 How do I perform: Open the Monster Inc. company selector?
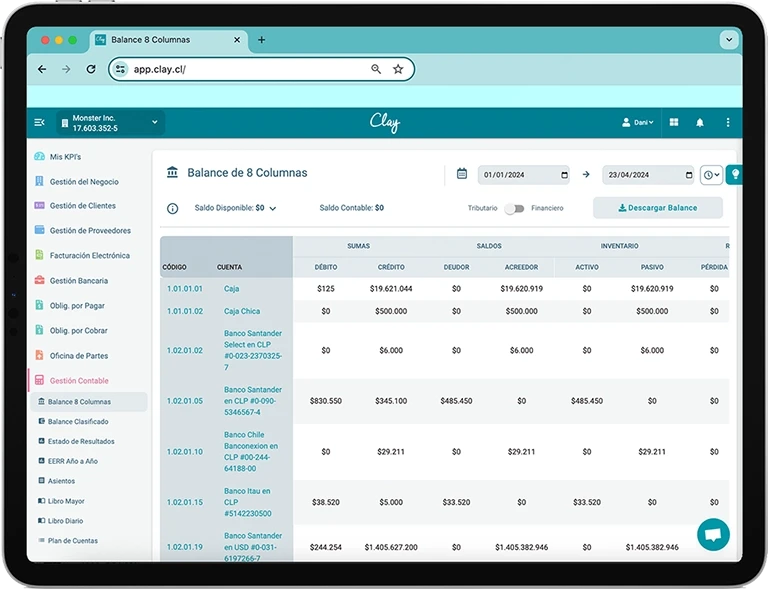[x=110, y=123]
